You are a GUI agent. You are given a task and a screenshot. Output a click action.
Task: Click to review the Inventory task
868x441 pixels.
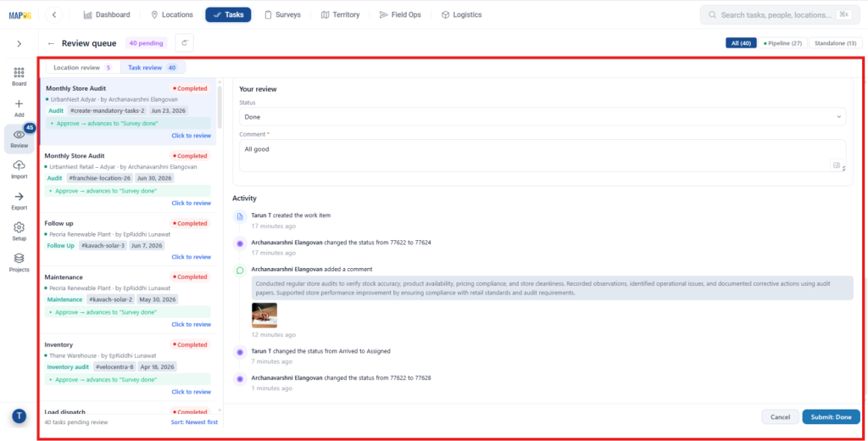[191, 393]
